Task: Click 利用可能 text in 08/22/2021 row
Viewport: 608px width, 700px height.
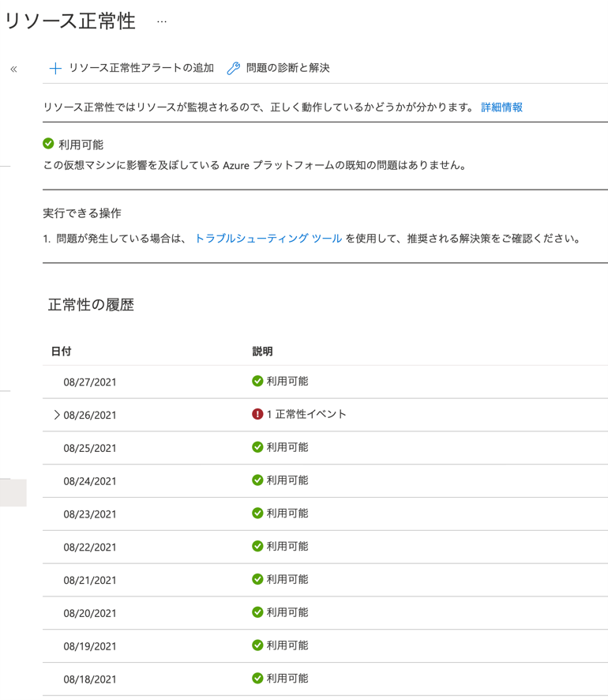Action: (x=287, y=547)
